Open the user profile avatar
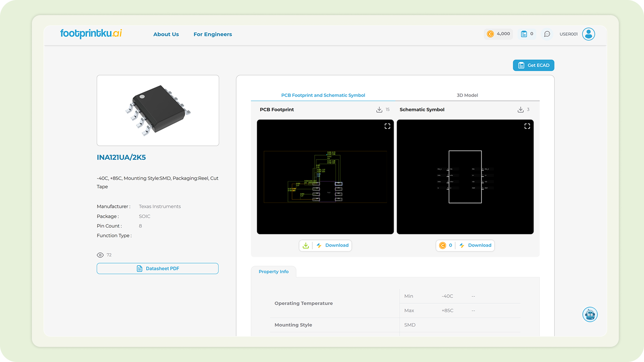The image size is (644, 362). pyautogui.click(x=588, y=34)
